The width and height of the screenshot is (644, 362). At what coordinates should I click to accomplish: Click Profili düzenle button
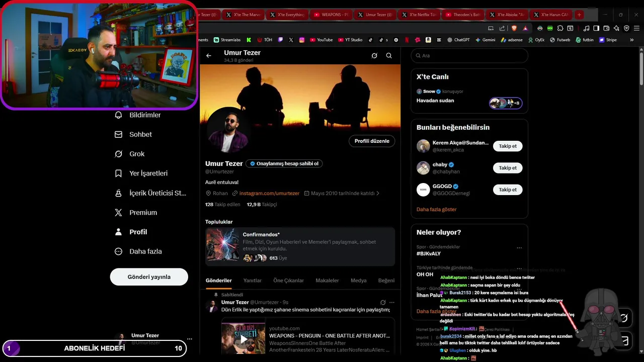(x=372, y=141)
